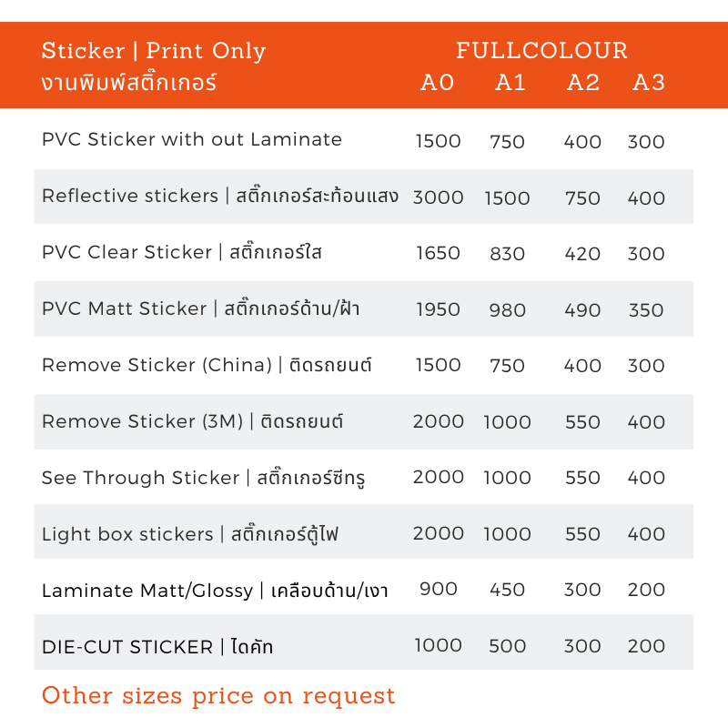Screen dimensions: 728x728
Task: Click the A1 size column header
Action: 510,83
